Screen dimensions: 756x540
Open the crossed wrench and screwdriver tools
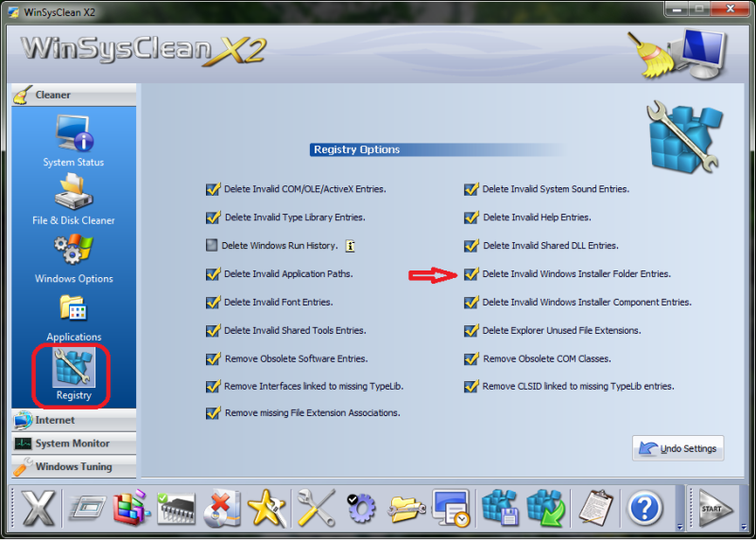[317, 508]
